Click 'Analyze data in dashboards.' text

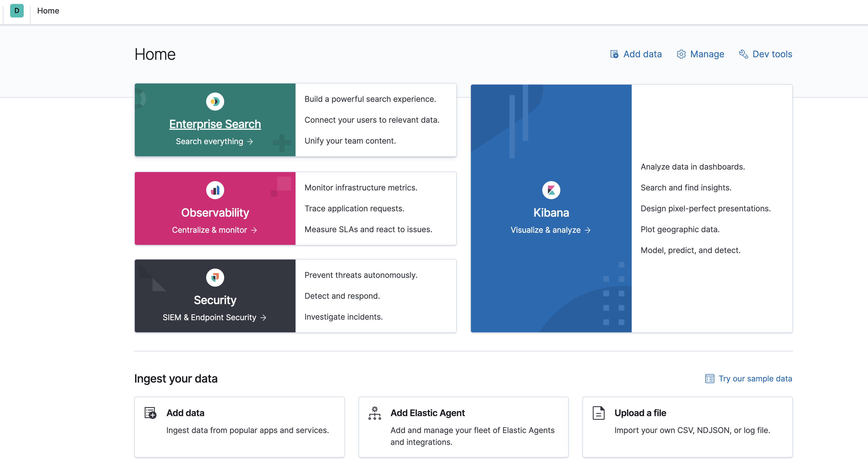[x=692, y=167]
